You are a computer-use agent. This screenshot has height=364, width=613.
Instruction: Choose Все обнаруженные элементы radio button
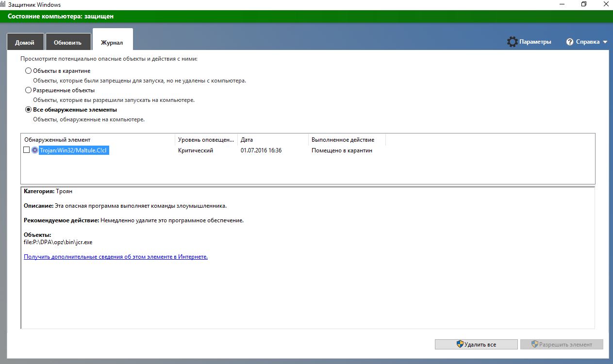28,110
